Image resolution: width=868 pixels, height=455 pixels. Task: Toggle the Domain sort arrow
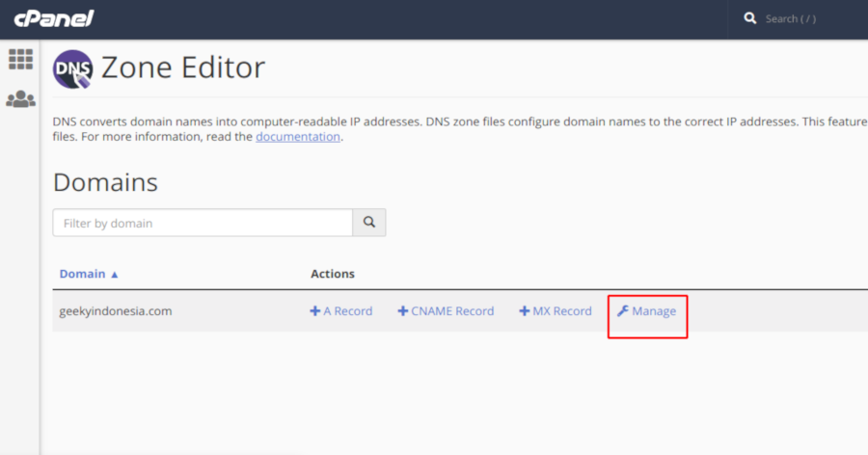(115, 275)
